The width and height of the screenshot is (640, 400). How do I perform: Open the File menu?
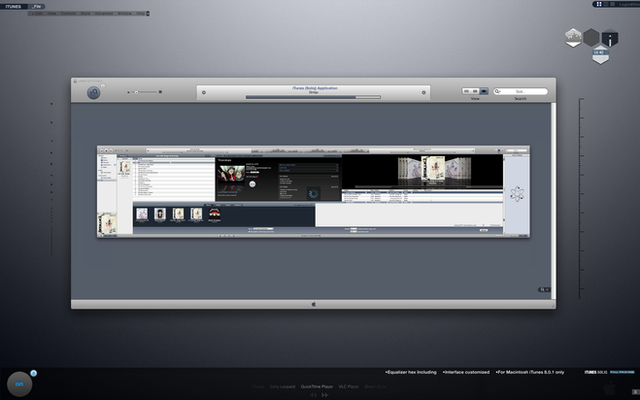click(x=37, y=7)
